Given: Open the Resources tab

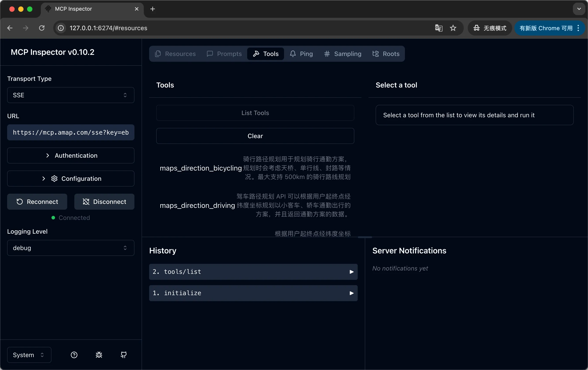Looking at the screenshot, I should tap(175, 54).
